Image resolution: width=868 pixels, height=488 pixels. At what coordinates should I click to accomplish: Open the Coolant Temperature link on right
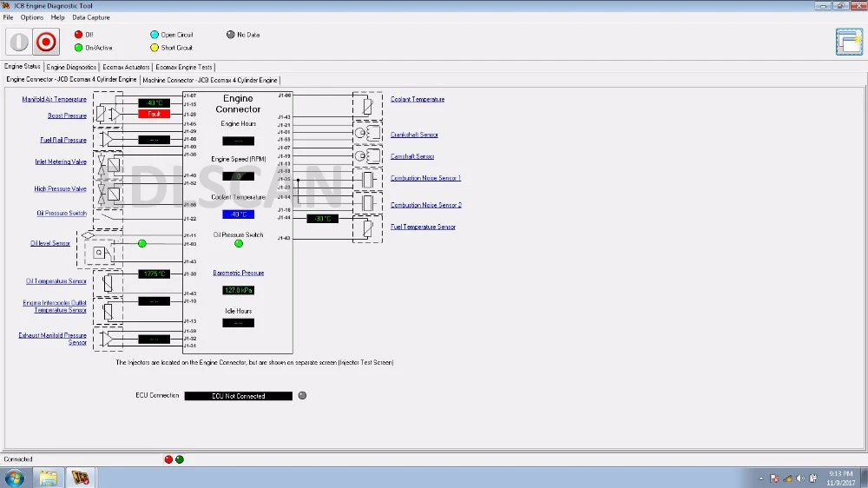click(418, 99)
